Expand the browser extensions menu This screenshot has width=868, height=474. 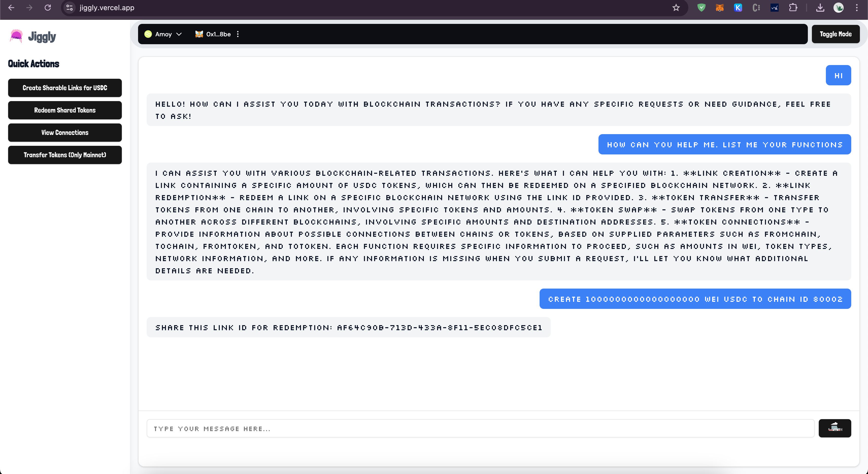[794, 8]
